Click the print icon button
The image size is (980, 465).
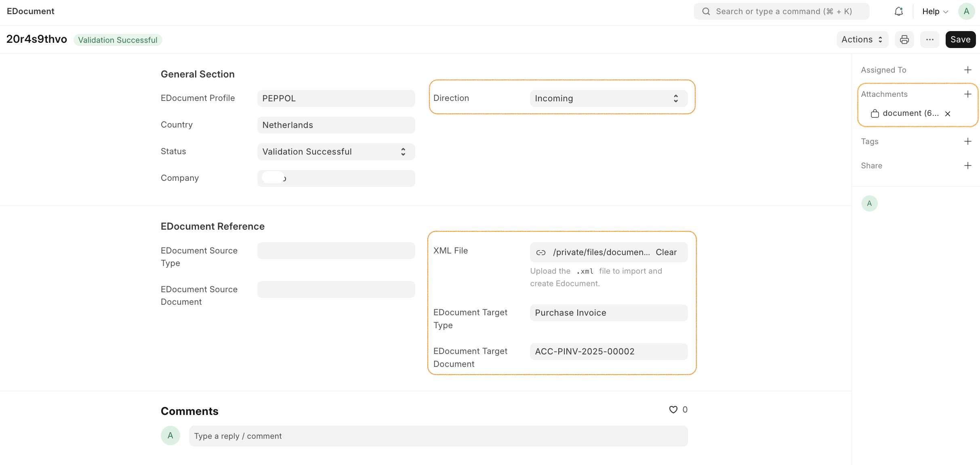tap(904, 40)
